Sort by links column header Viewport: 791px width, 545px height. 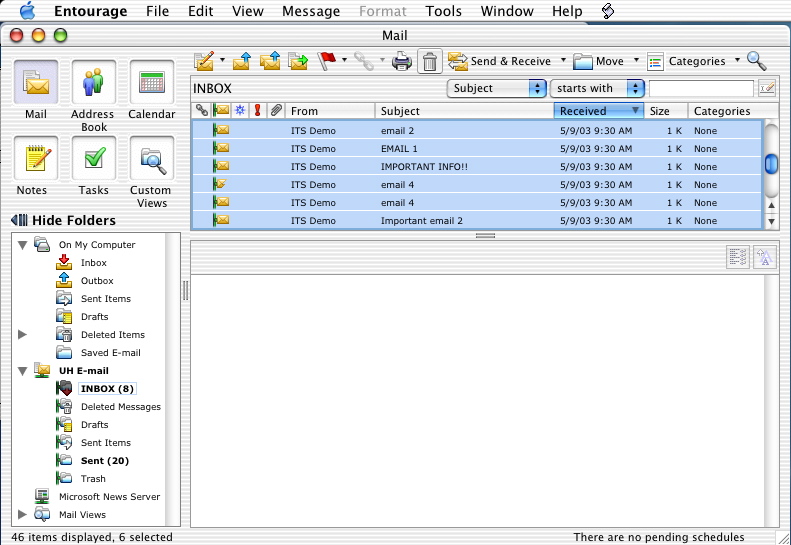coord(202,111)
